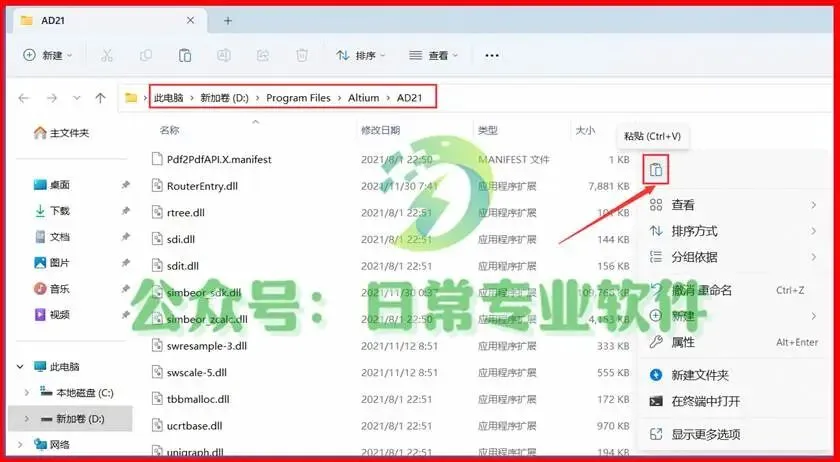This screenshot has width=840, height=462.
Task: Go back with the left arrow
Action: 24,98
